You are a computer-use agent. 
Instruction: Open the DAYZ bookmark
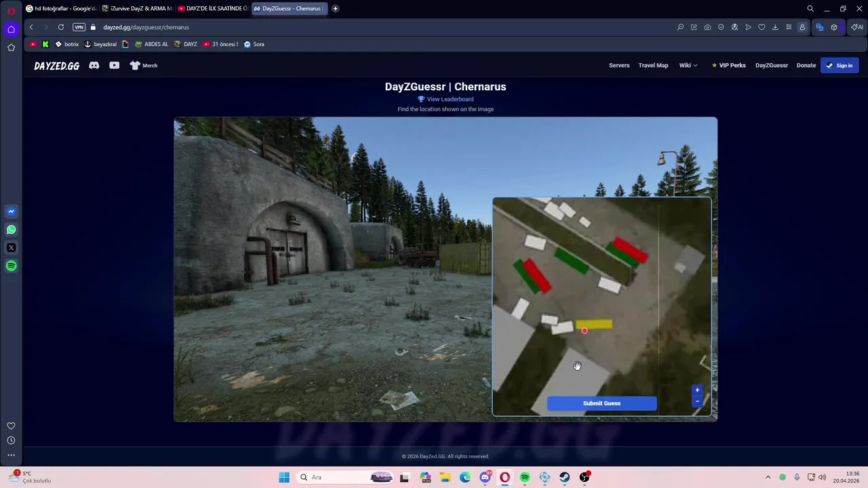tap(186, 44)
